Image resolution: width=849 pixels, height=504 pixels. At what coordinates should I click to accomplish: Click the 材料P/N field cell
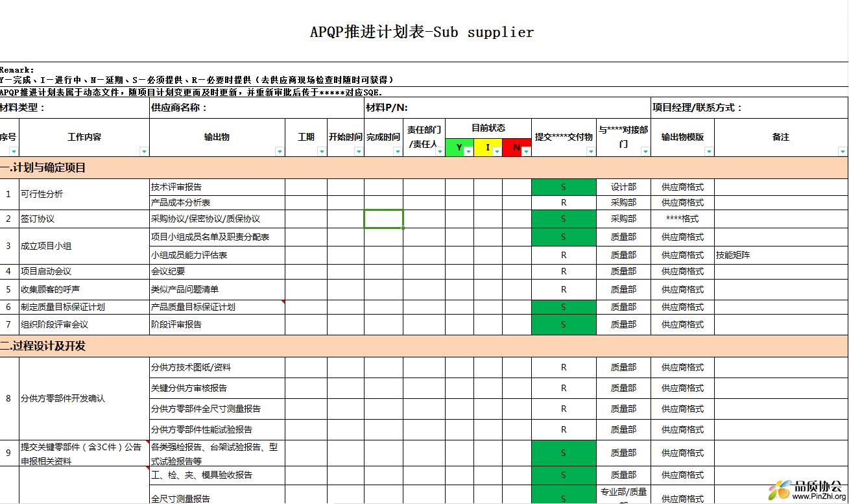pyautogui.click(x=508, y=108)
